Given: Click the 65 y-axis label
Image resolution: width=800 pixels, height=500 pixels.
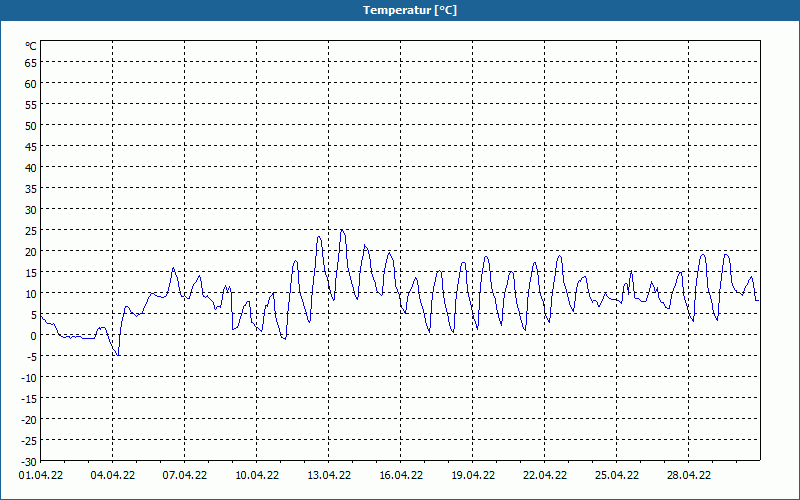Looking at the screenshot, I should click(31, 63).
